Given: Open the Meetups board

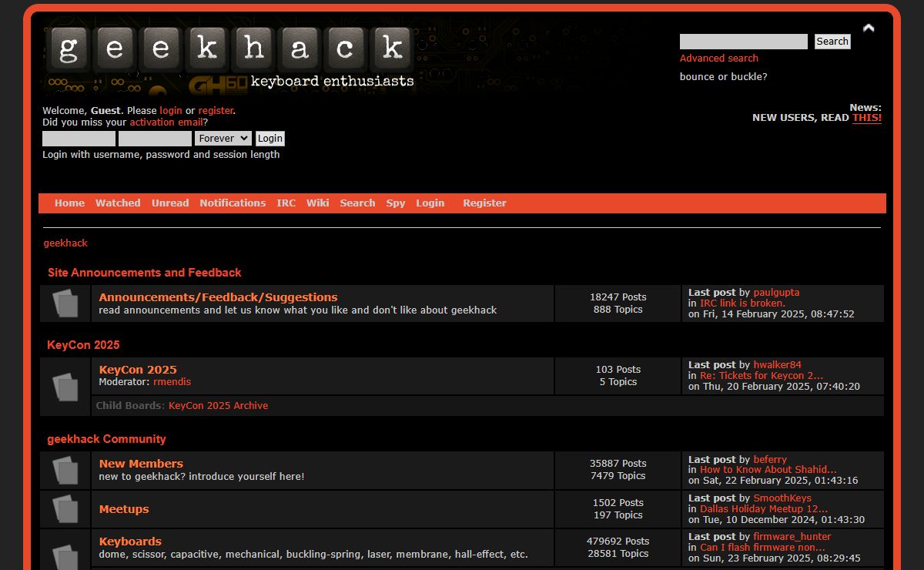Looking at the screenshot, I should 124,509.
